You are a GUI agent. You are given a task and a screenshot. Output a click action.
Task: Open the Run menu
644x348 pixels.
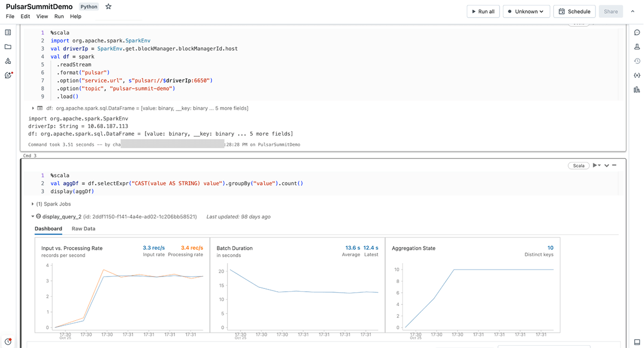[59, 17]
